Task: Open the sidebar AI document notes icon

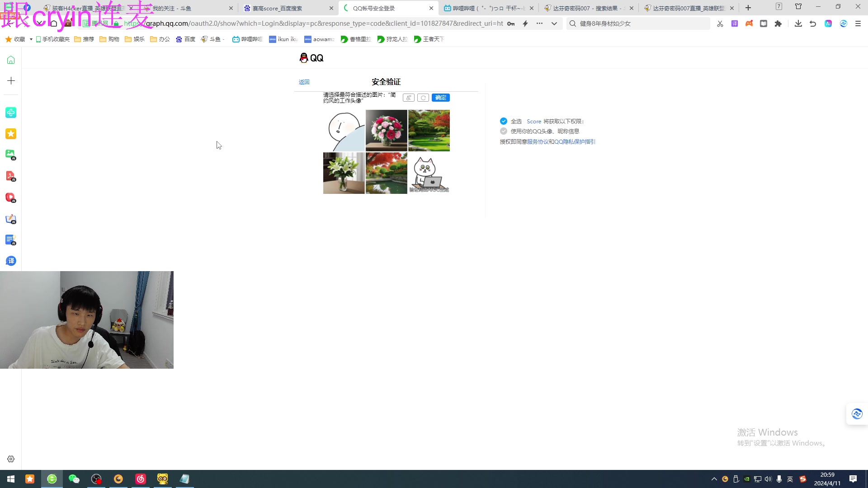Action: (11, 240)
